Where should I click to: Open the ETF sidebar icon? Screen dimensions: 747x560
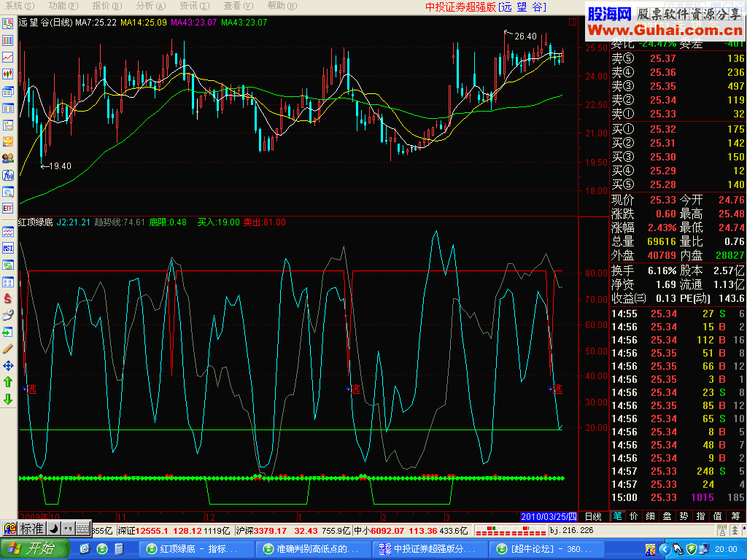[8, 208]
